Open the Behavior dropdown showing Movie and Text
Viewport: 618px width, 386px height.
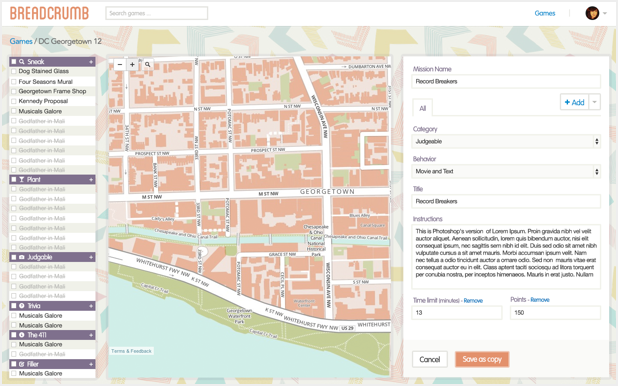[x=506, y=171]
